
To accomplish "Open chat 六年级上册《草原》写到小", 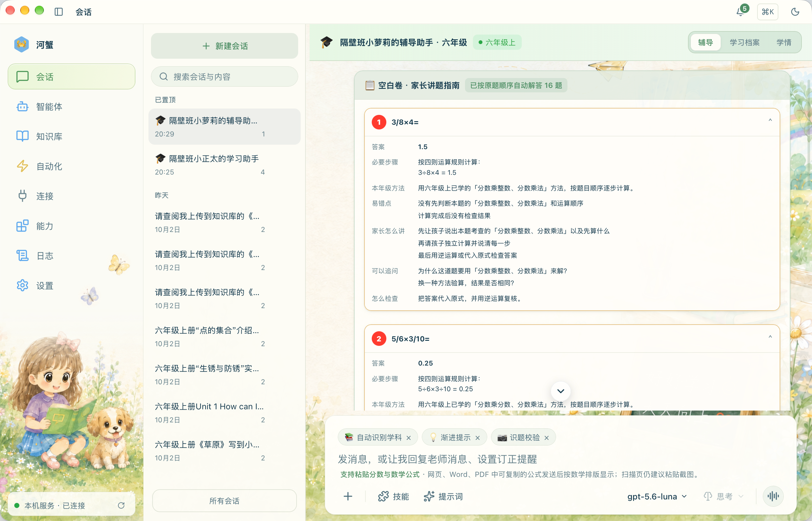I will coord(224,451).
